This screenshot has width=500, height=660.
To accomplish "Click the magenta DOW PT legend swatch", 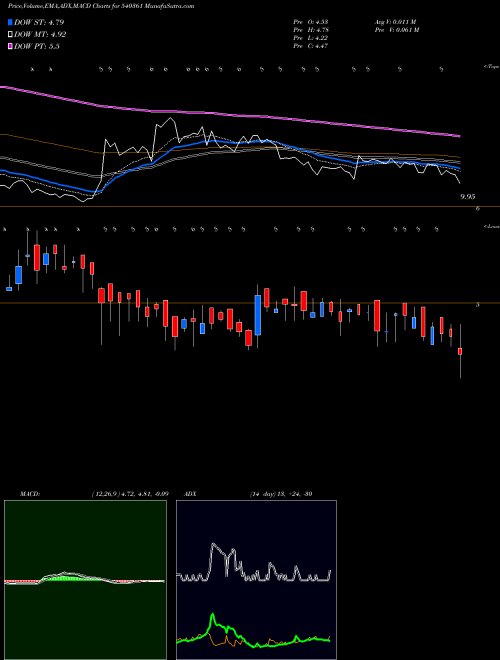I will pyautogui.click(x=11, y=46).
